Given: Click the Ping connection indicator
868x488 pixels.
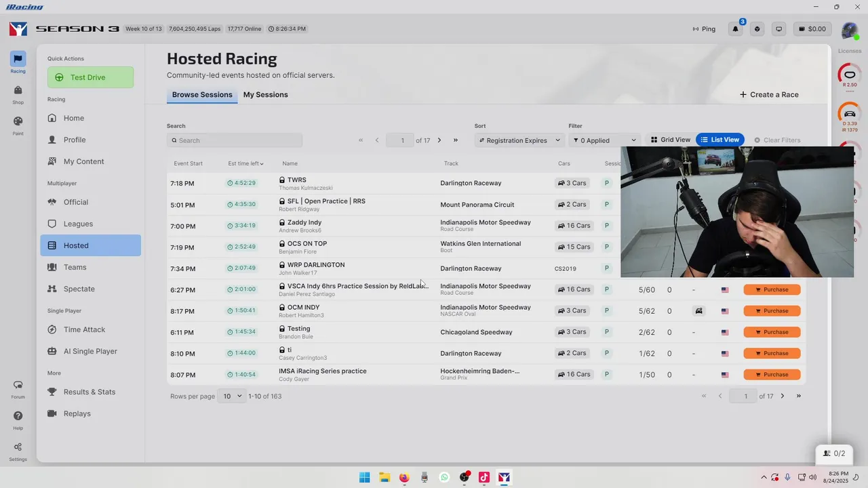Looking at the screenshot, I should pos(704,29).
